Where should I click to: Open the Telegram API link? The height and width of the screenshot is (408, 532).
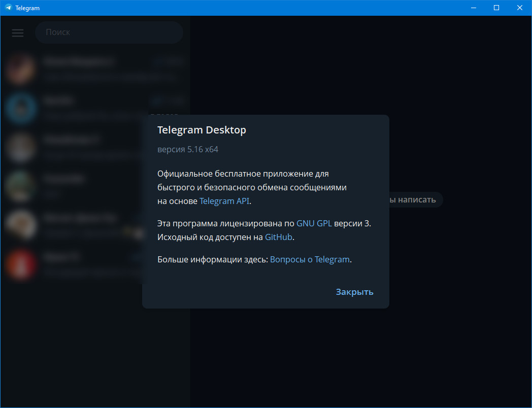click(x=224, y=201)
